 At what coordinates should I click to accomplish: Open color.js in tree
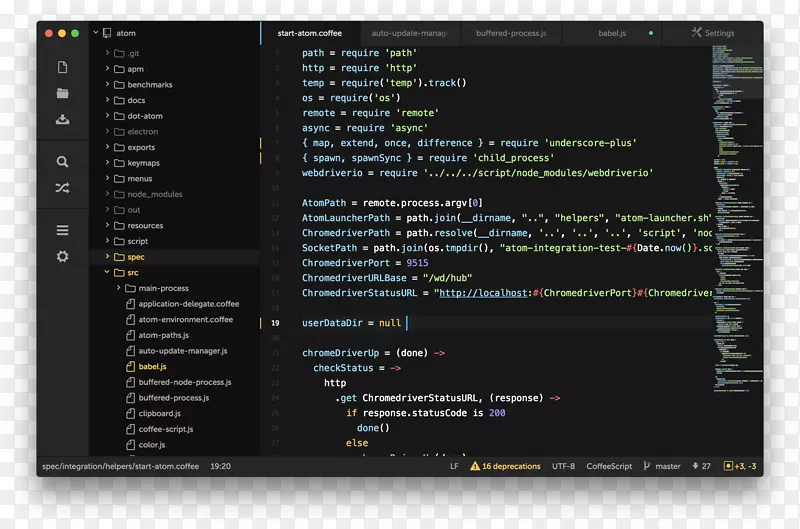(152, 444)
